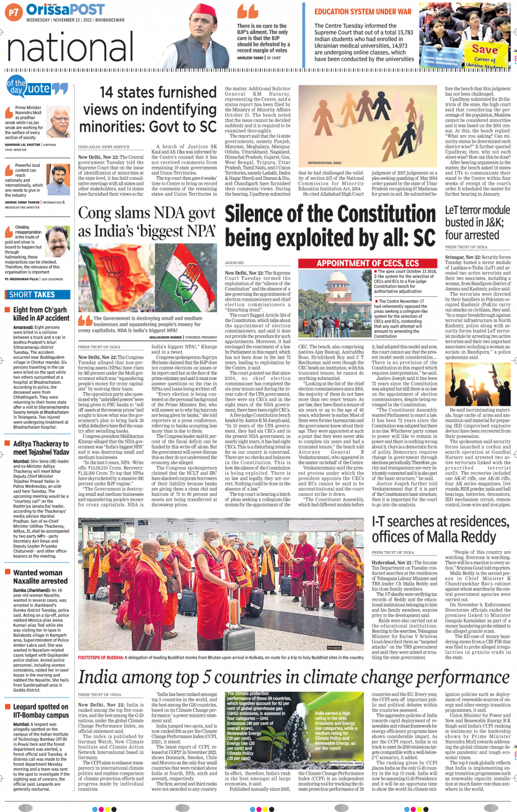Open the minorities representational figures image
This screenshot has height=812, width=517.
pyautogui.click(x=367, y=127)
